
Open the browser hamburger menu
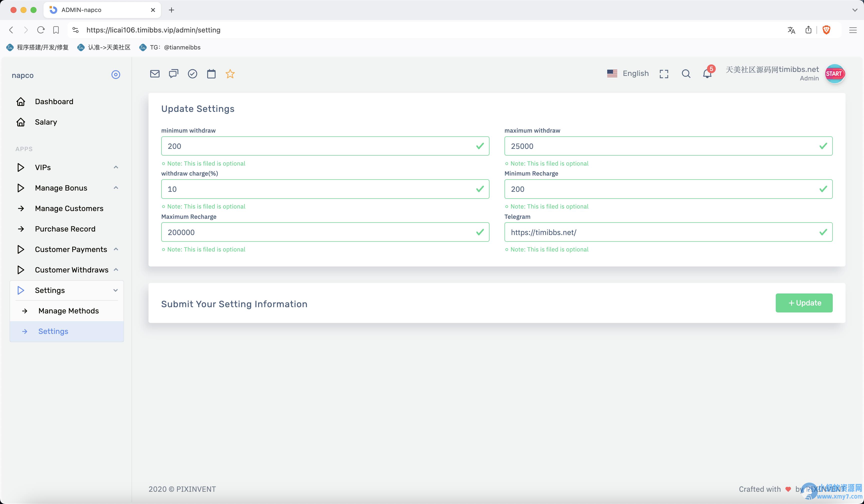tap(853, 30)
